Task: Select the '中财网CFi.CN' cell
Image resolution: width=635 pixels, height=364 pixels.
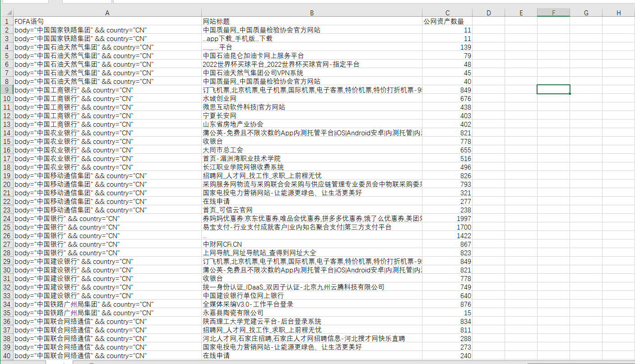Action: coord(312,244)
